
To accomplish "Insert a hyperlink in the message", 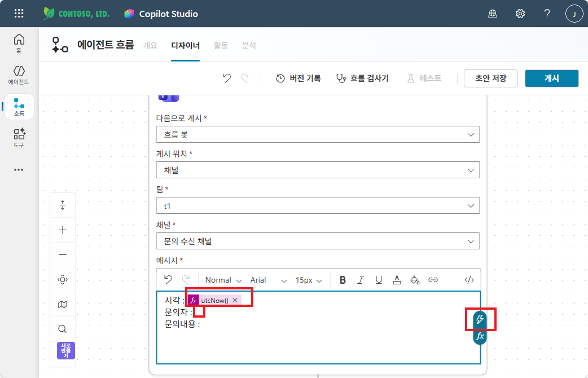I will pyautogui.click(x=433, y=280).
